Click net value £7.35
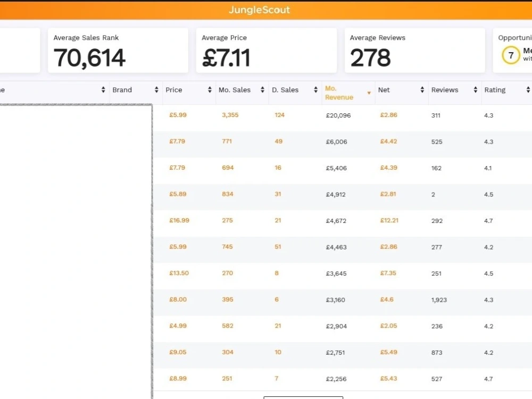532x399 pixels. click(x=388, y=273)
